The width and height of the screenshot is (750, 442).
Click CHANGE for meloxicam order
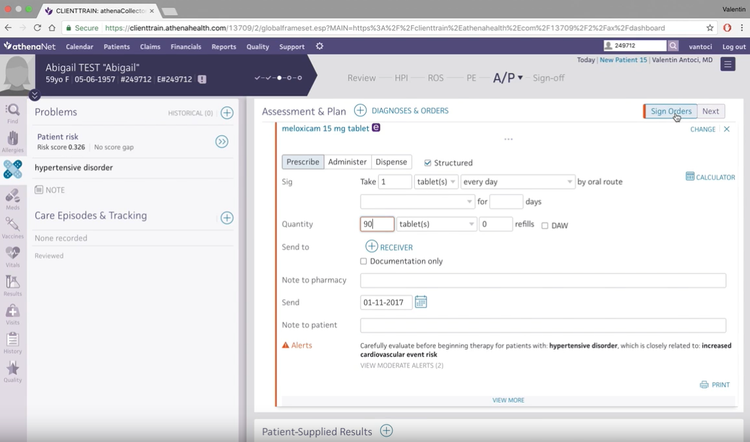tap(703, 129)
